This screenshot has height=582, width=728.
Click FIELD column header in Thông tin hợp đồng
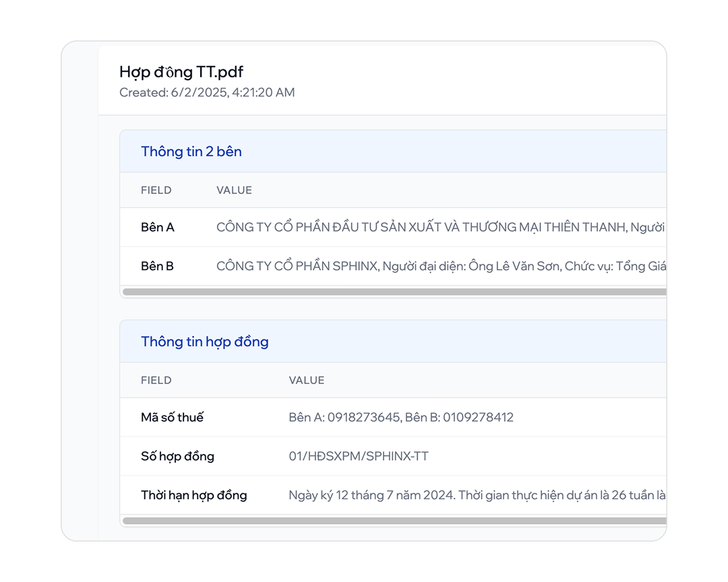point(156,381)
